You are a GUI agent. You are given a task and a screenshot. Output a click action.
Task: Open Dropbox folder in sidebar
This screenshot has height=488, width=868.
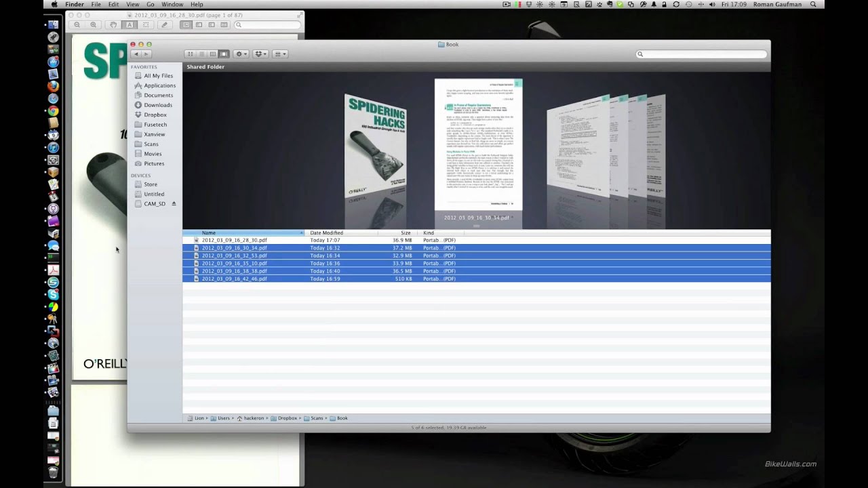point(151,115)
